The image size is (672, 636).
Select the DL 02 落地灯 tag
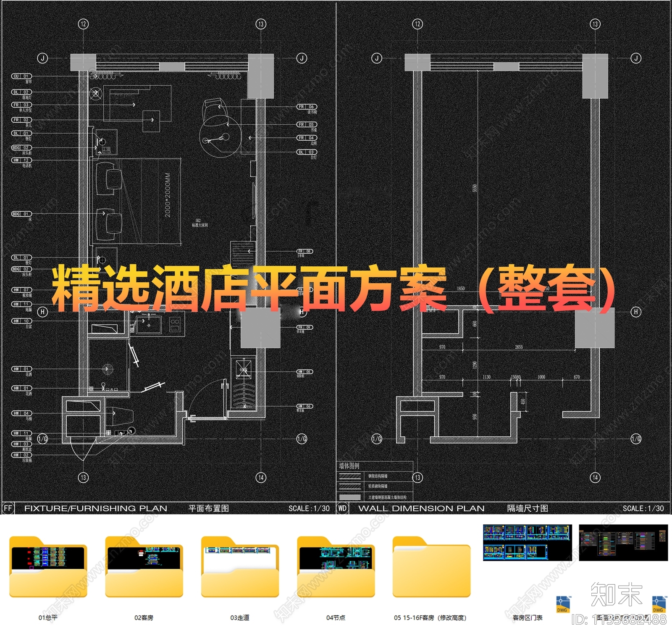pos(21,92)
